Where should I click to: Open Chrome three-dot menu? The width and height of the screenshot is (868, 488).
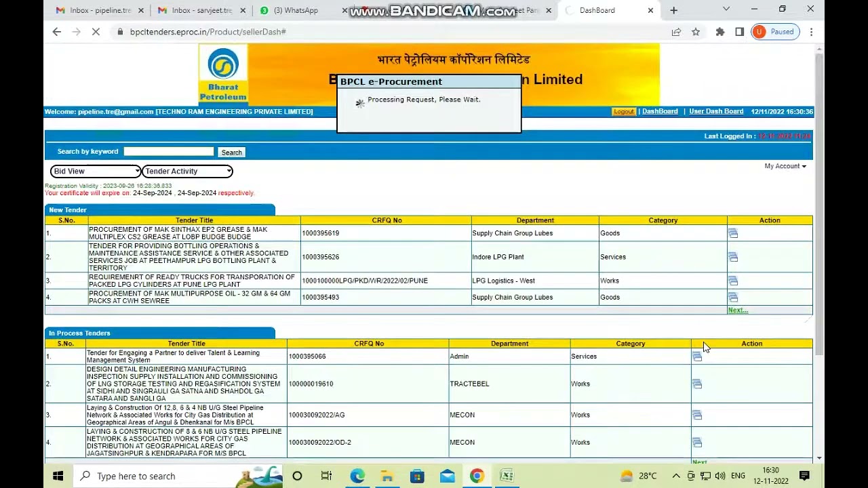811,32
